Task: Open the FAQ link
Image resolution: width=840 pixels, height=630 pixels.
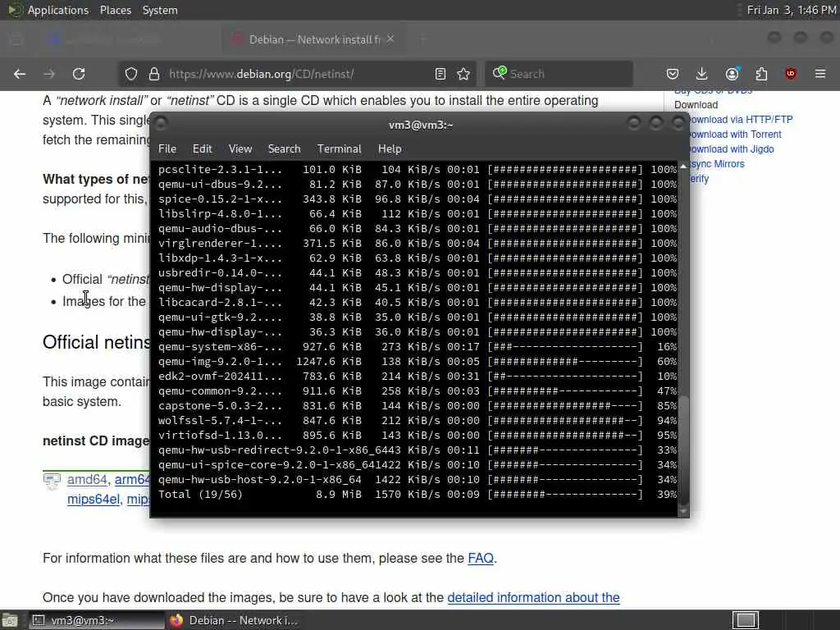Action: coord(481,558)
